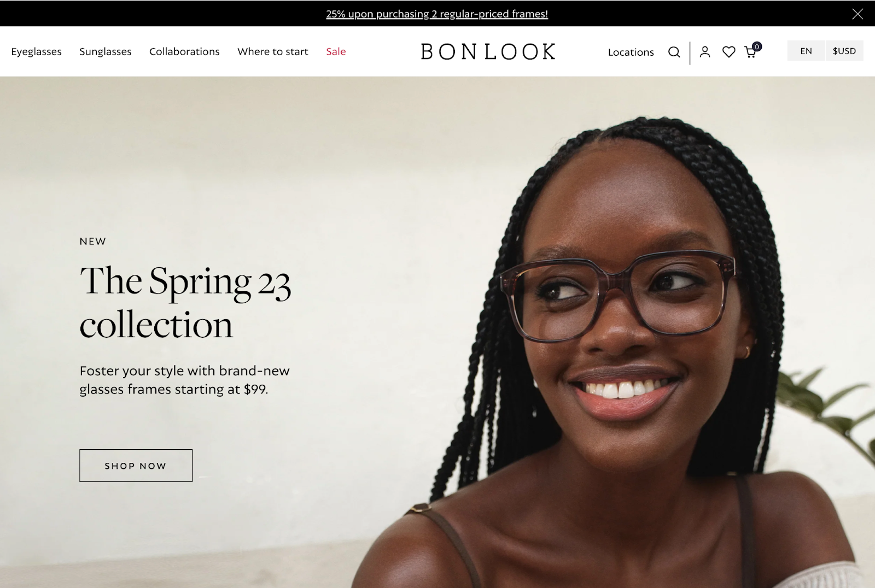Screen dimensions: 875x588
Task: Click the cart item count badge
Action: click(757, 46)
